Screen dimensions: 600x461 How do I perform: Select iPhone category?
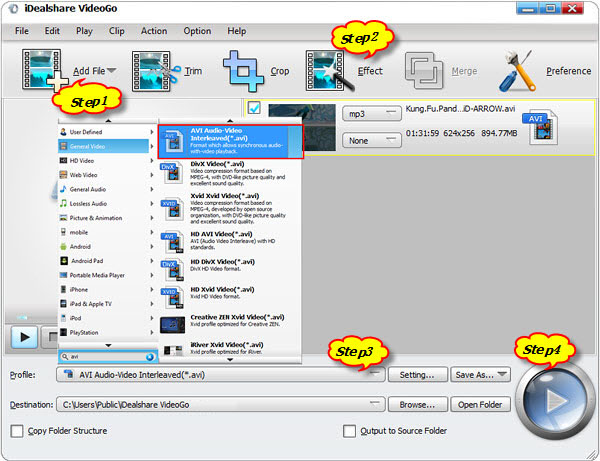(x=106, y=290)
